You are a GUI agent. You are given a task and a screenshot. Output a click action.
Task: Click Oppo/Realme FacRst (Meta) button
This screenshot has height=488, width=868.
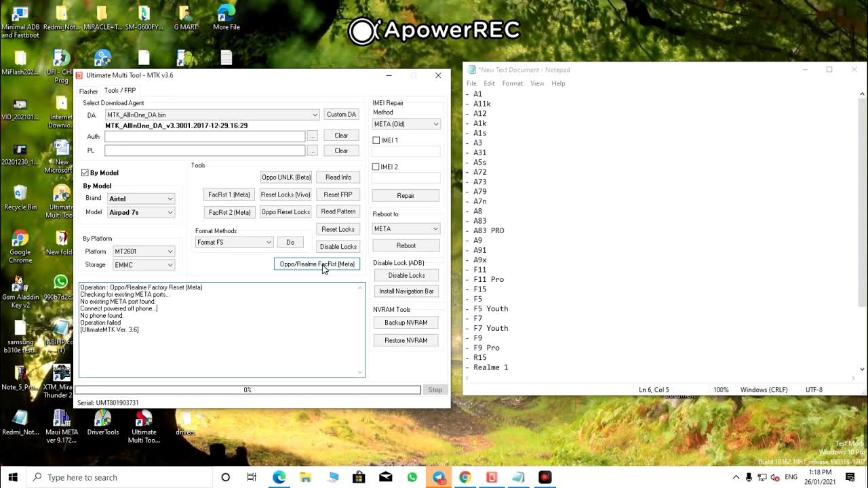tap(317, 264)
